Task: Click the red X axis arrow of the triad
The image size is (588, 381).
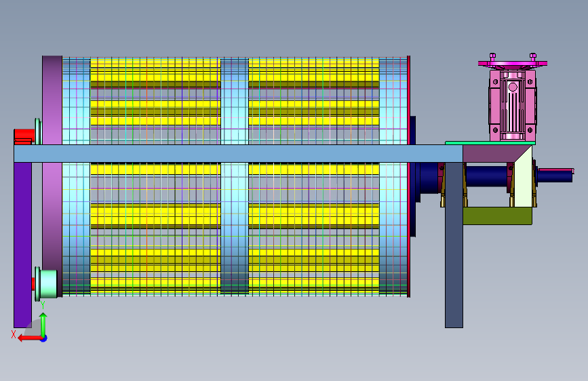Action: click(x=29, y=338)
